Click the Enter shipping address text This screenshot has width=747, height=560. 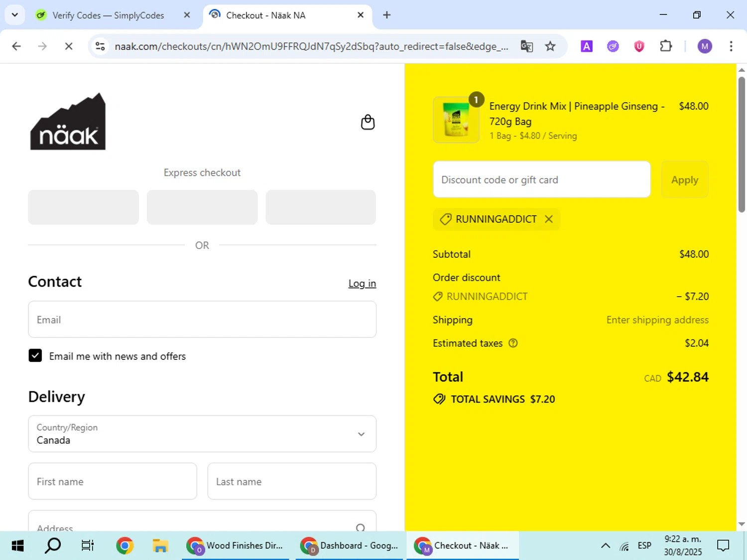pos(657,320)
